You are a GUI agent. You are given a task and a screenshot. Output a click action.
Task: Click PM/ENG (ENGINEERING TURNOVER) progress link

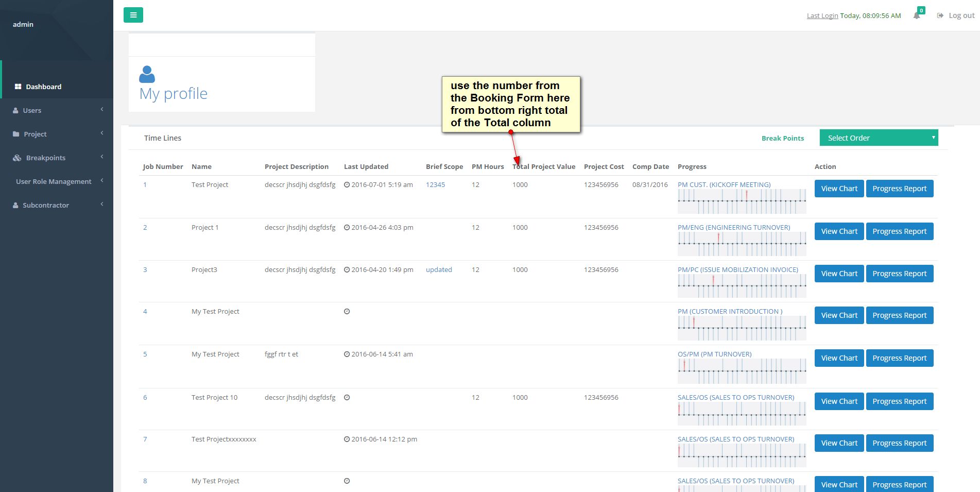point(734,227)
